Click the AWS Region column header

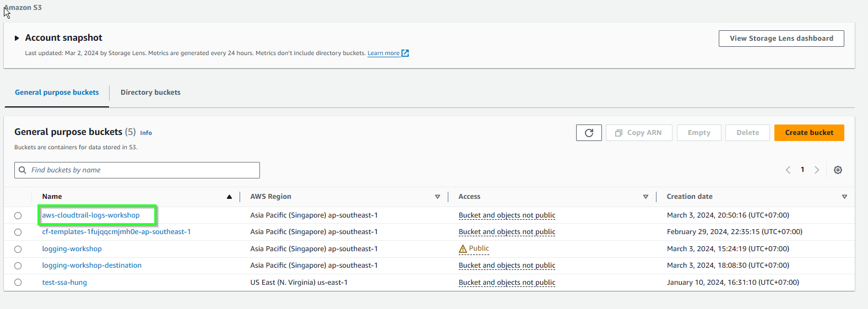pos(270,197)
